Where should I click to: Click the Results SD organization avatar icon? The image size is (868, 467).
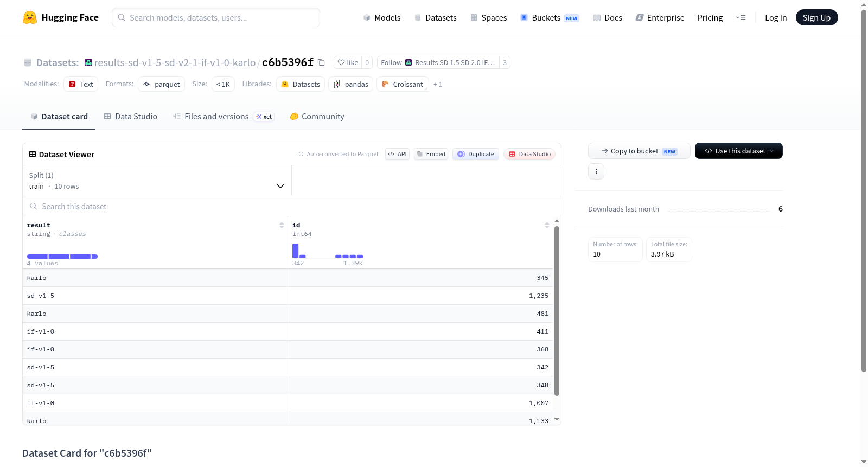pos(409,62)
